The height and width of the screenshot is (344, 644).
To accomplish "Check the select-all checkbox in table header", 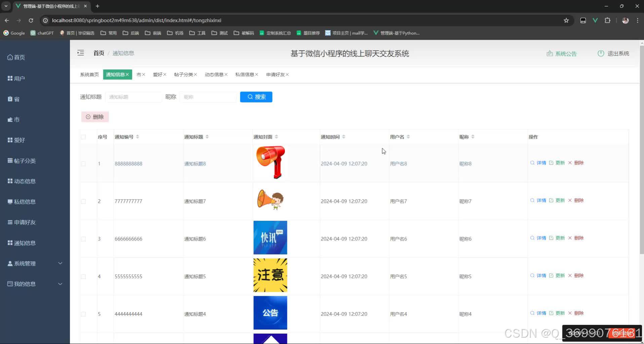I will coord(83,137).
